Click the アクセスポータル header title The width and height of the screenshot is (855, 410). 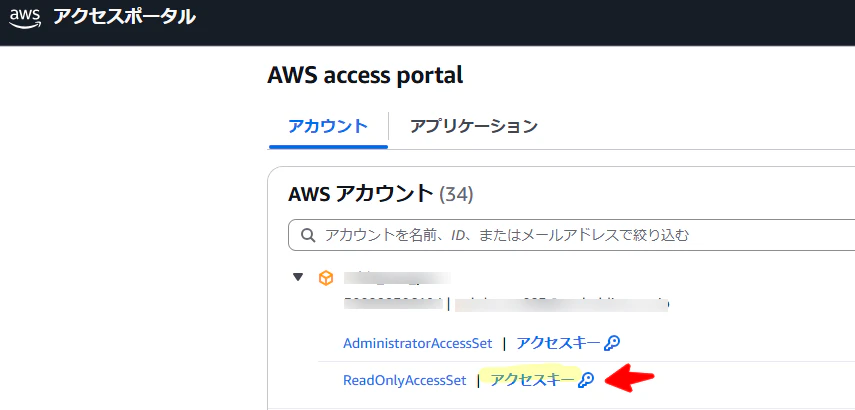124,17
